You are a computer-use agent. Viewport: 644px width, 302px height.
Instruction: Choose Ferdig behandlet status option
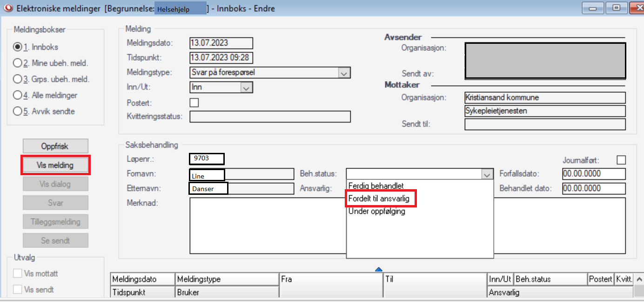(376, 185)
